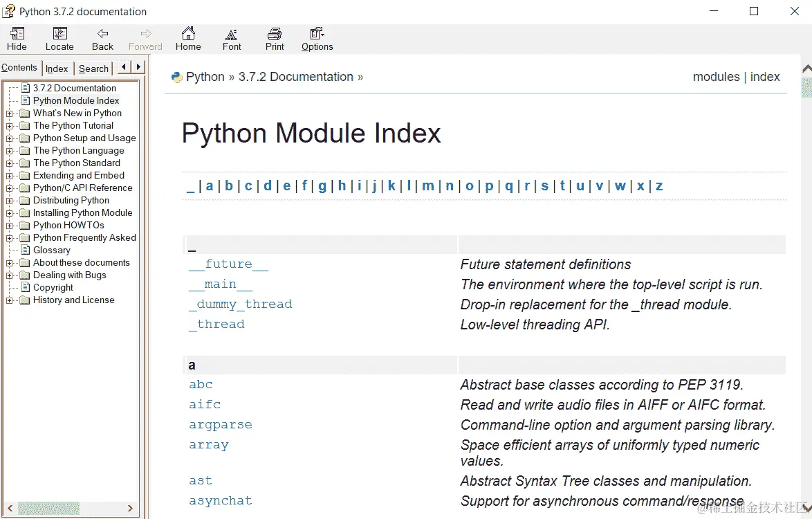
Task: Click the tab strip right arrow
Action: (138, 67)
